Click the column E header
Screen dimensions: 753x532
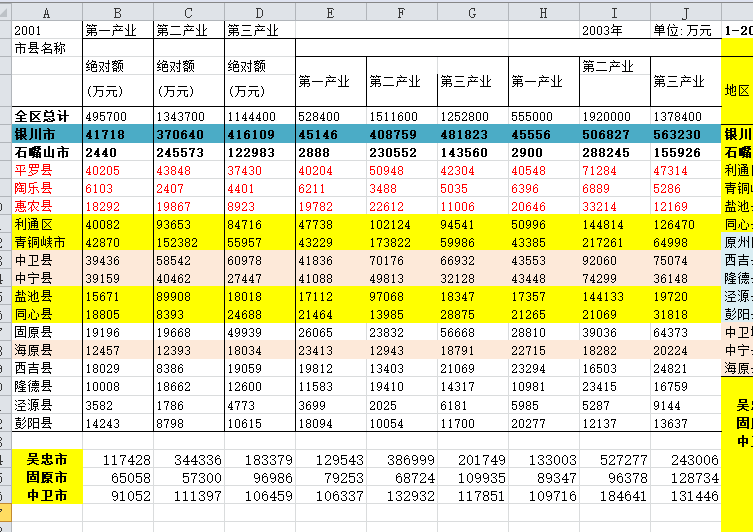click(330, 12)
